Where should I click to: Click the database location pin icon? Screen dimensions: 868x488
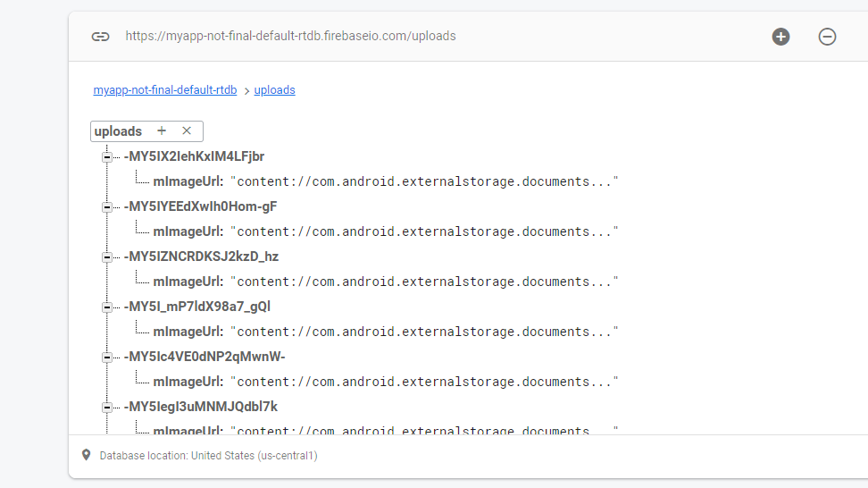tap(87, 455)
